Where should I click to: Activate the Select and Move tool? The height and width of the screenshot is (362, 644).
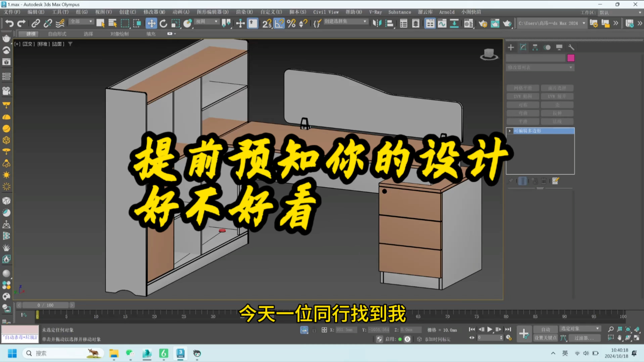click(x=151, y=23)
